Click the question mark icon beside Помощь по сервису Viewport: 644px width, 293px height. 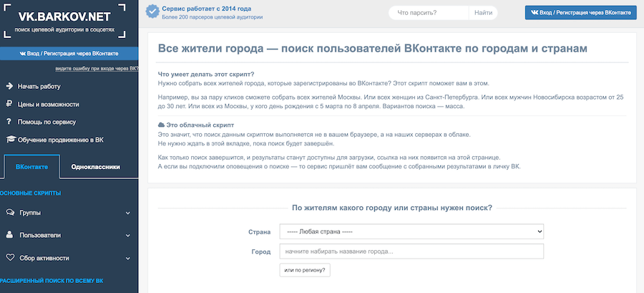click(10, 122)
